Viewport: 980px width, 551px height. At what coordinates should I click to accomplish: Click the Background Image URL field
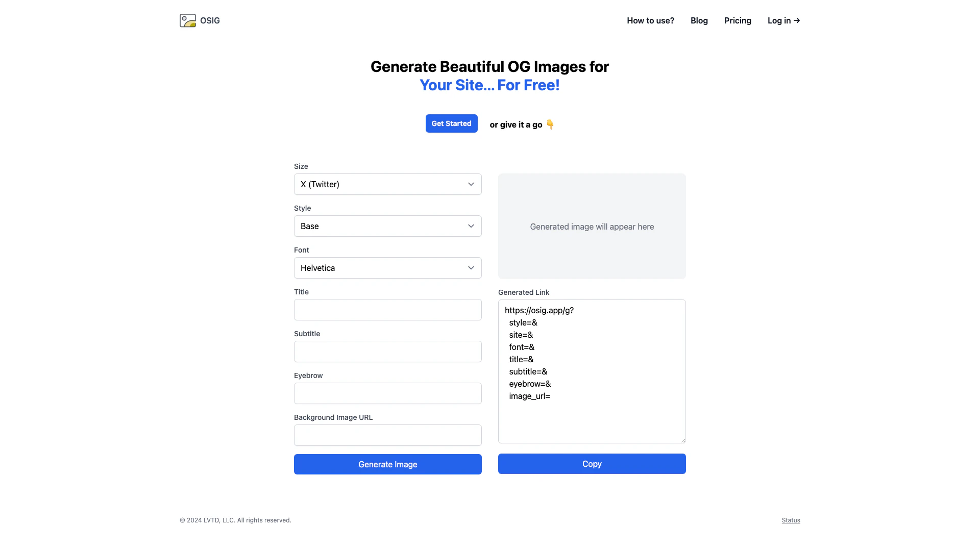(x=387, y=435)
